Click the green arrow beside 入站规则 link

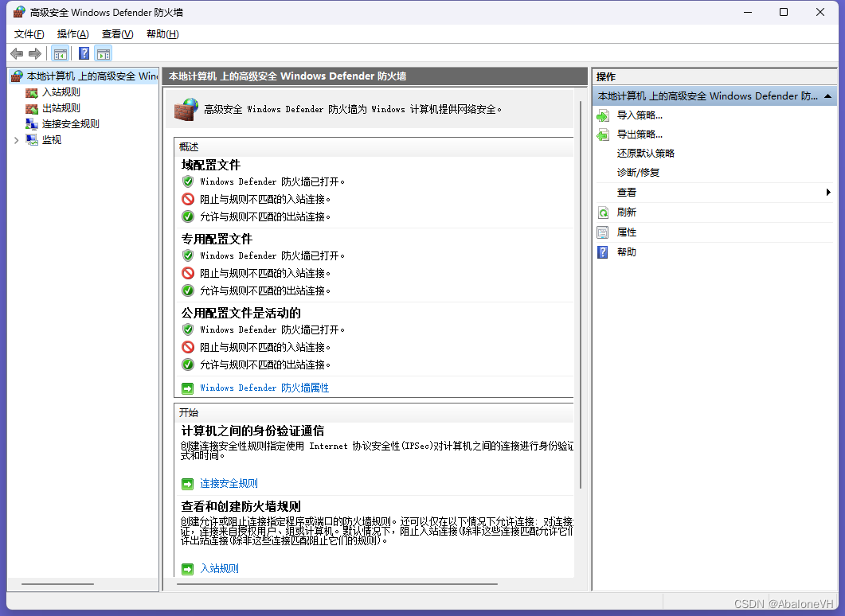(x=187, y=568)
